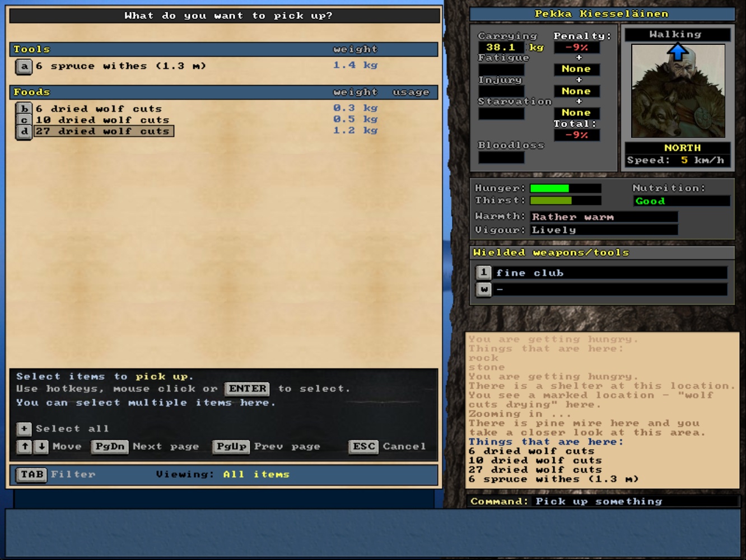Click 'Viewing: All items' filter status
This screenshot has width=746, height=560.
tap(223, 474)
